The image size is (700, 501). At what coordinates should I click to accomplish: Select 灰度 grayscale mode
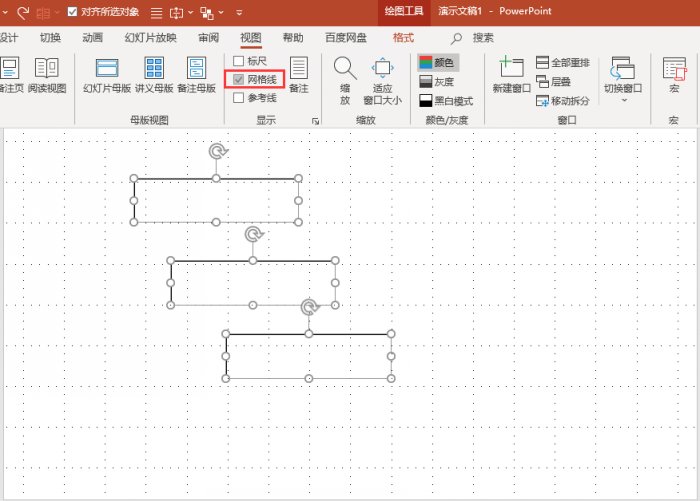(437, 82)
